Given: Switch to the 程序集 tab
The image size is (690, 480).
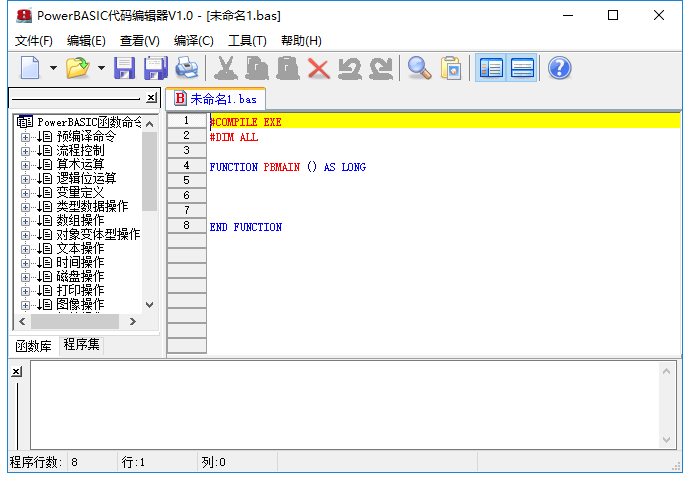Looking at the screenshot, I should coord(81,344).
